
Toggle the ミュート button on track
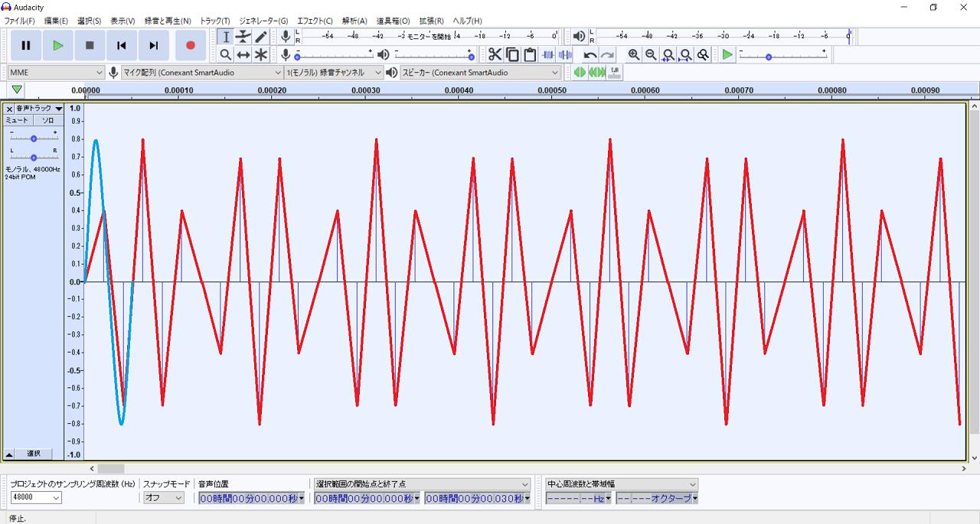coord(18,121)
